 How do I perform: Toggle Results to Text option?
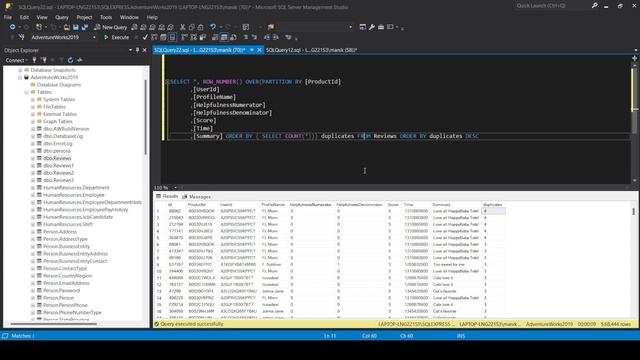pos(215,37)
